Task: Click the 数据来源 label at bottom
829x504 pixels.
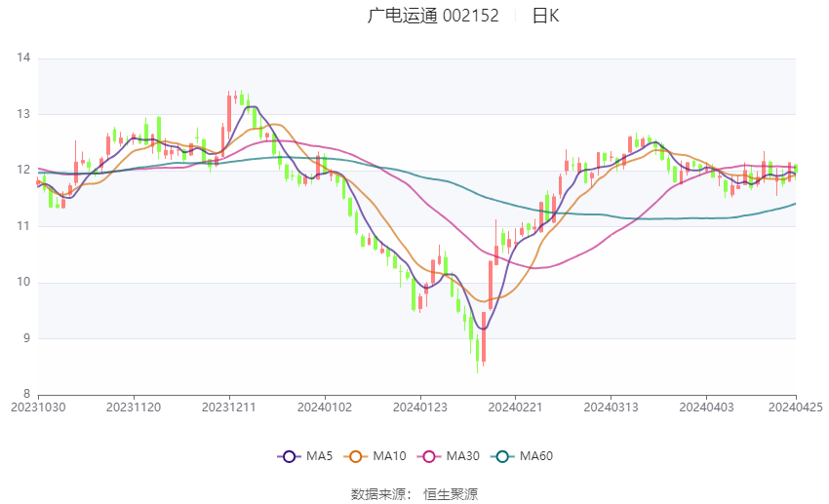Action: click(x=378, y=494)
